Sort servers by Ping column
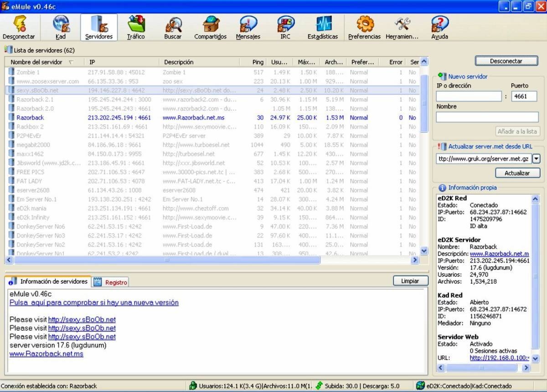 [x=253, y=62]
